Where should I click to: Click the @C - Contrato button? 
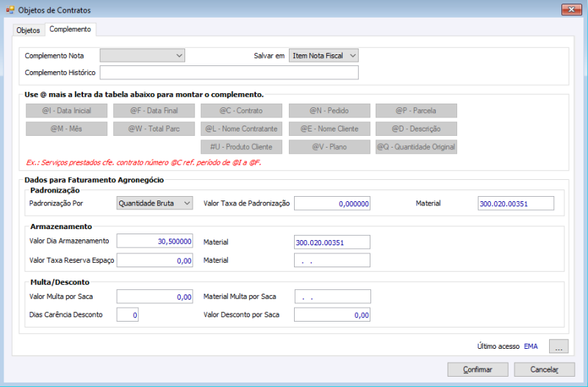pos(241,110)
